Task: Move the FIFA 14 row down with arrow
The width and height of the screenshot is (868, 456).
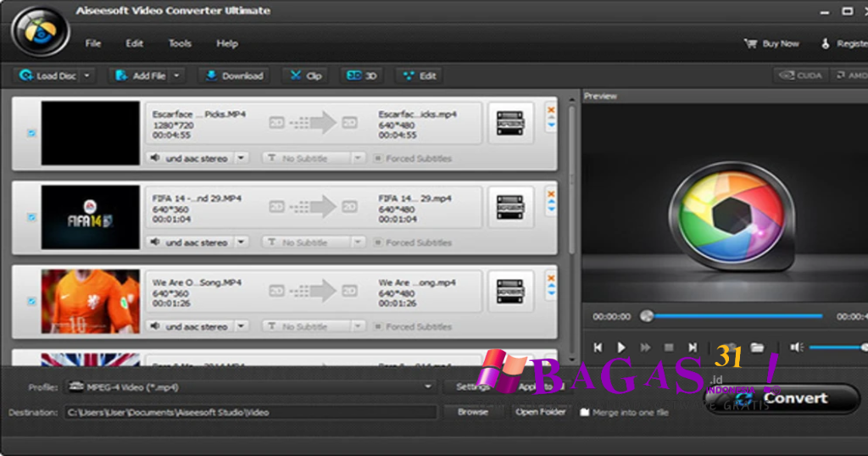Action: (x=551, y=209)
